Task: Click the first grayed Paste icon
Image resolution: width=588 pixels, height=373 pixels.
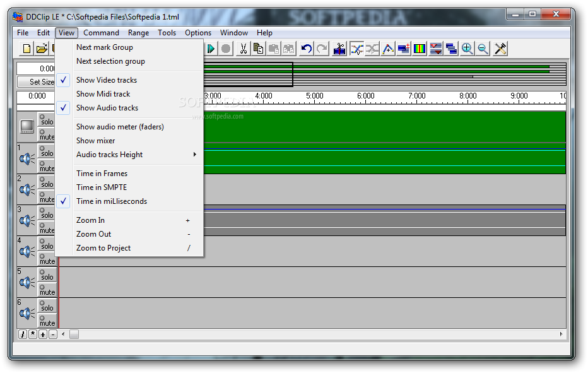Action: click(x=274, y=49)
